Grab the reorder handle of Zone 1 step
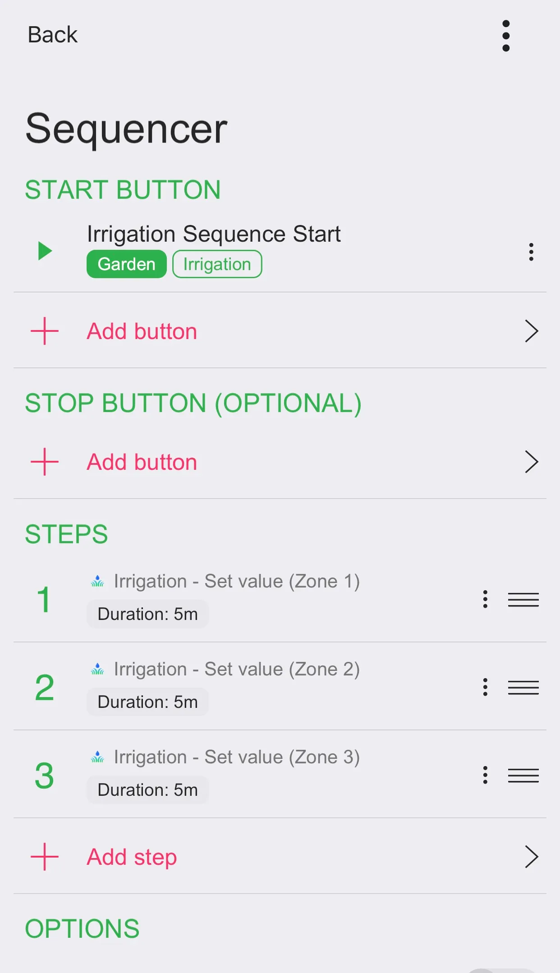Screen dimensions: 560x973 tap(523, 600)
